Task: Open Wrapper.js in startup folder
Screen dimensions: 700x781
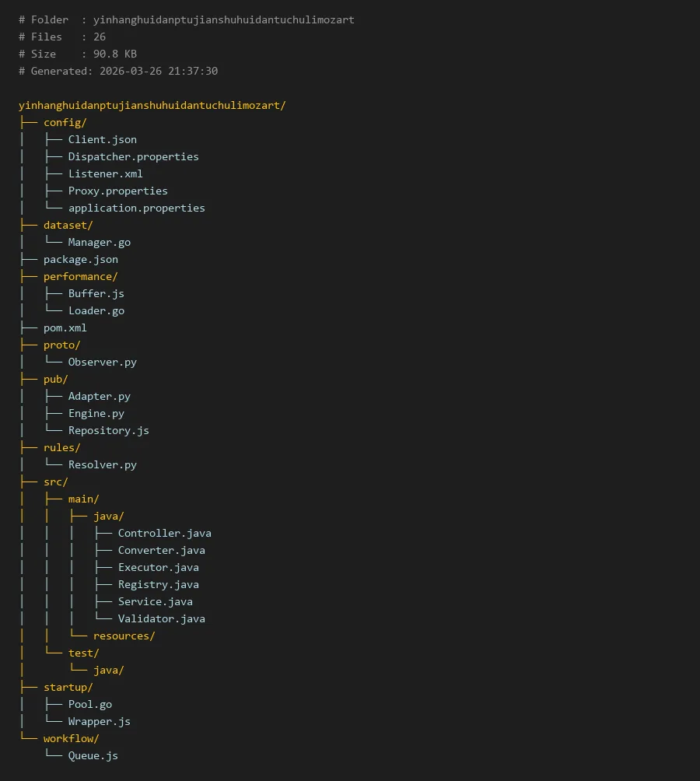Action: 99,721
